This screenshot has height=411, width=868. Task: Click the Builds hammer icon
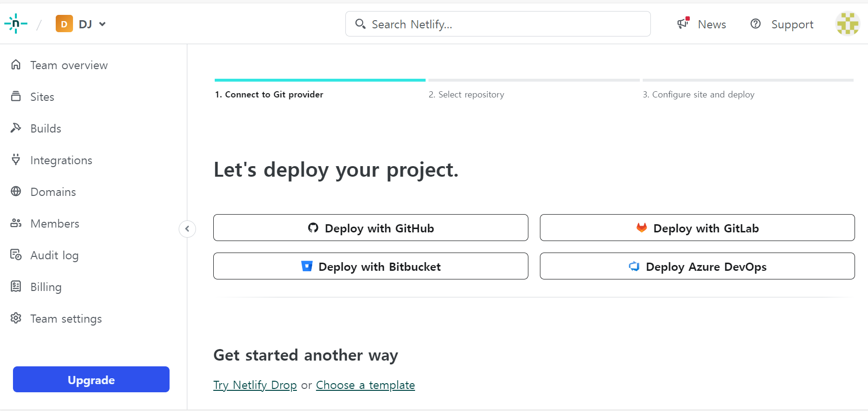[16, 128]
